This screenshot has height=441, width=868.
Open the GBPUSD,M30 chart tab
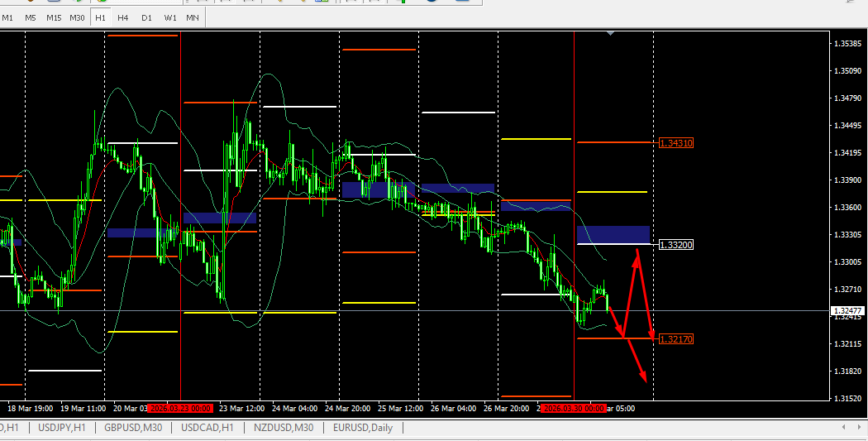[x=131, y=428]
